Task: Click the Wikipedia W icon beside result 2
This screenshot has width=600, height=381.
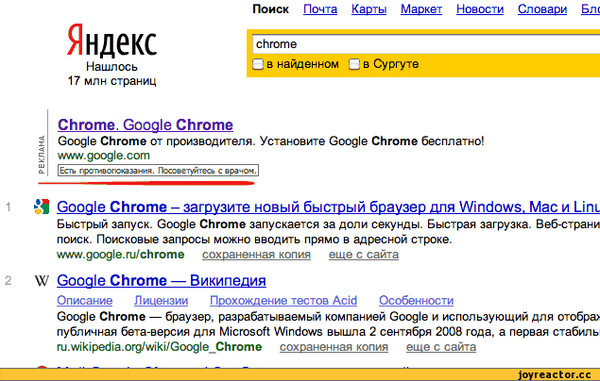Action: tap(41, 281)
